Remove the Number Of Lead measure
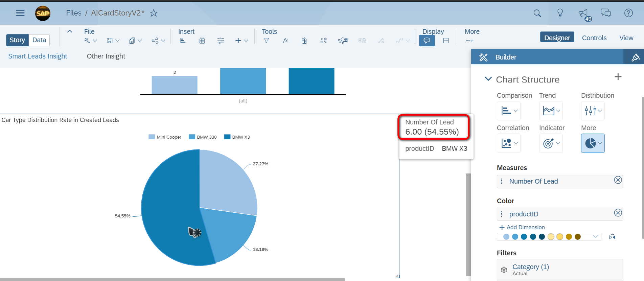The height and width of the screenshot is (281, 644). click(618, 180)
